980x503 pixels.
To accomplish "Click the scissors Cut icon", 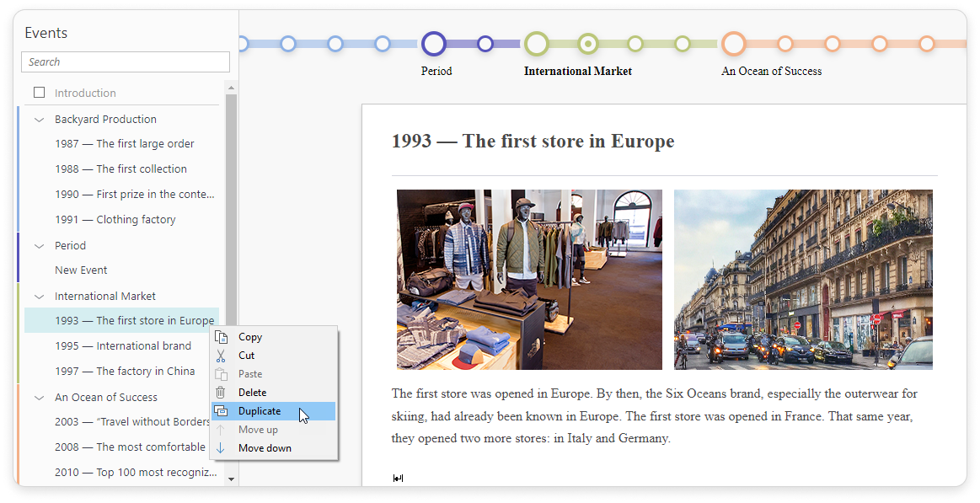I will (221, 356).
